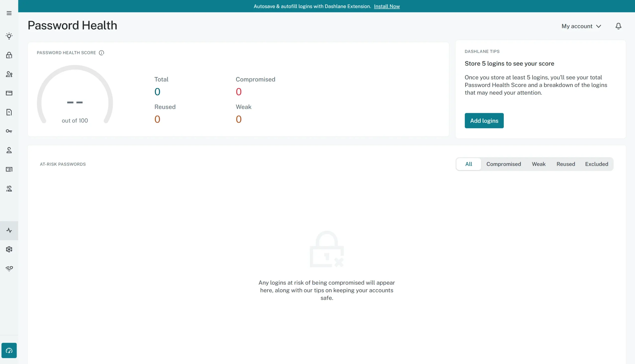The image size is (635, 364).
Task: Select the Passwords key icon in sidebar
Action: coord(9,131)
